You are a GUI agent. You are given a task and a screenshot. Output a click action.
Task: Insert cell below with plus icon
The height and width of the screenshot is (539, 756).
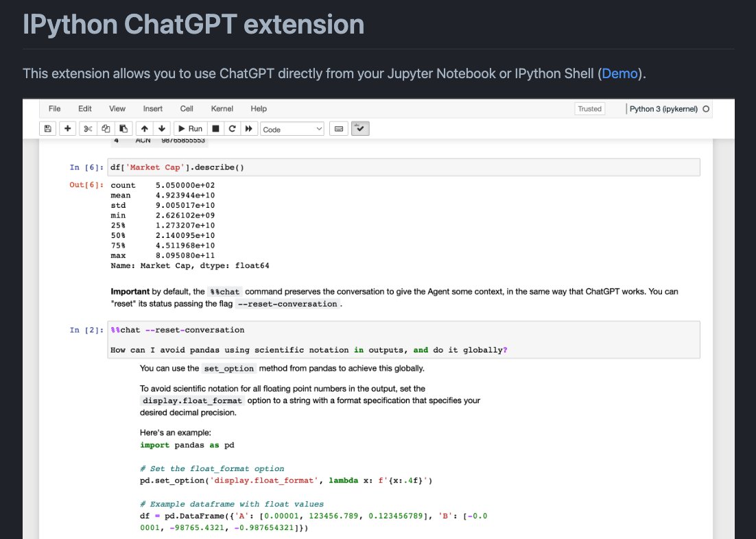pyautogui.click(x=67, y=129)
